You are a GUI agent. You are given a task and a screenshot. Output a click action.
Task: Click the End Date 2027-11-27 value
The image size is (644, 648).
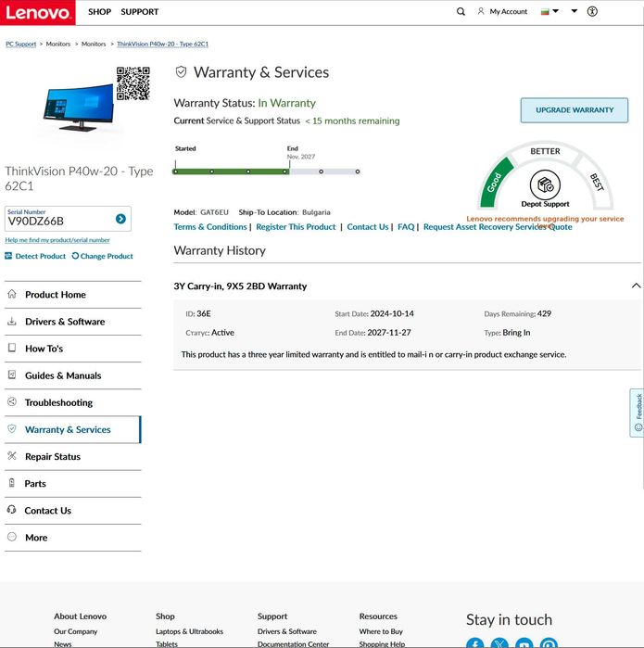389,333
